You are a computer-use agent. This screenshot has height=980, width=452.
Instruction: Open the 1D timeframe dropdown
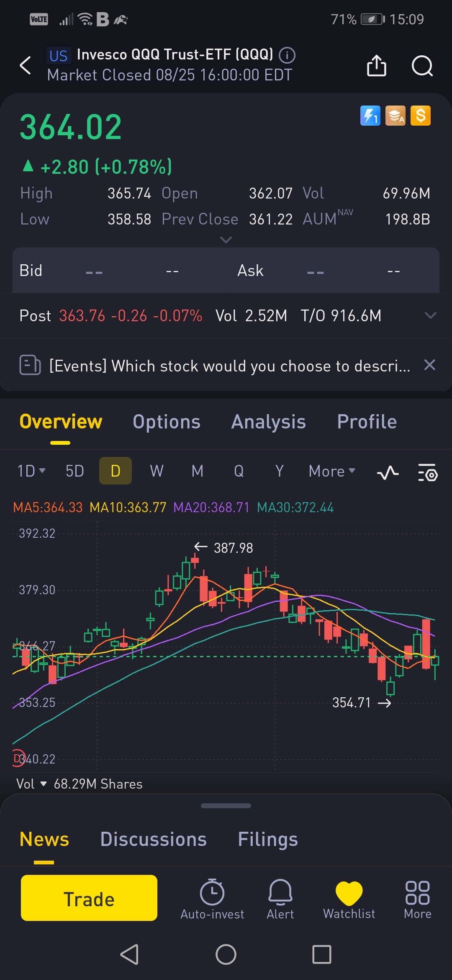31,471
